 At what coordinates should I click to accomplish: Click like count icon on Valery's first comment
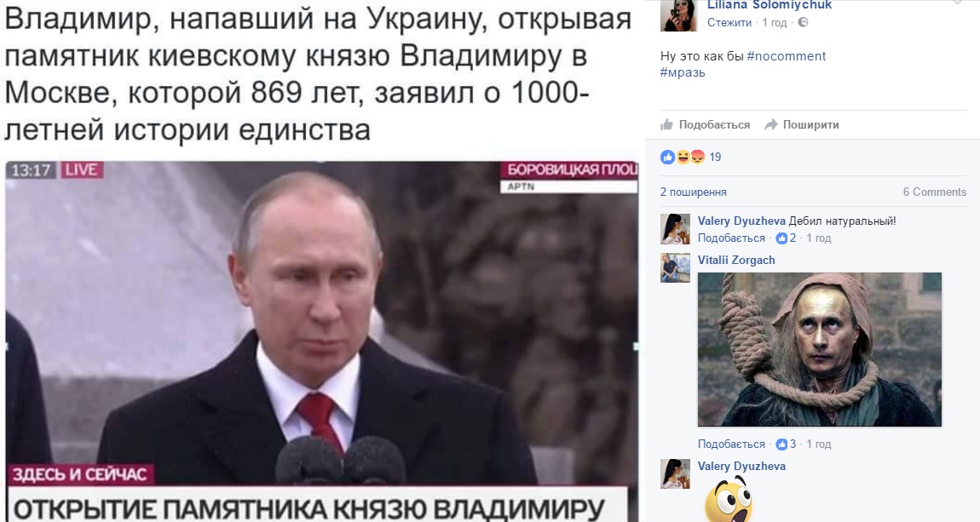tap(781, 238)
